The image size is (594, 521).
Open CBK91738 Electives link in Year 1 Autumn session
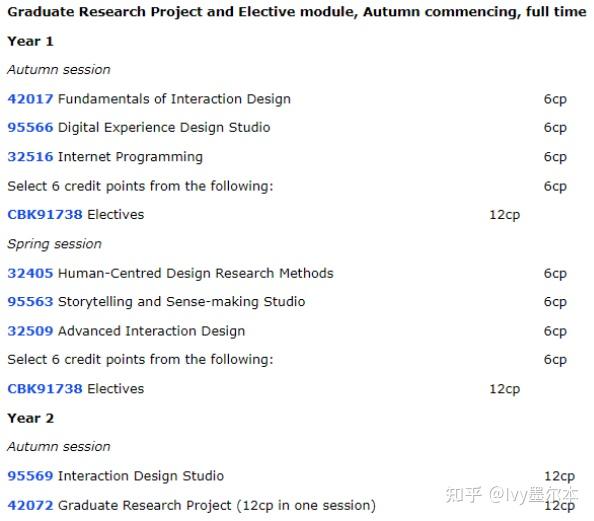click(x=45, y=214)
